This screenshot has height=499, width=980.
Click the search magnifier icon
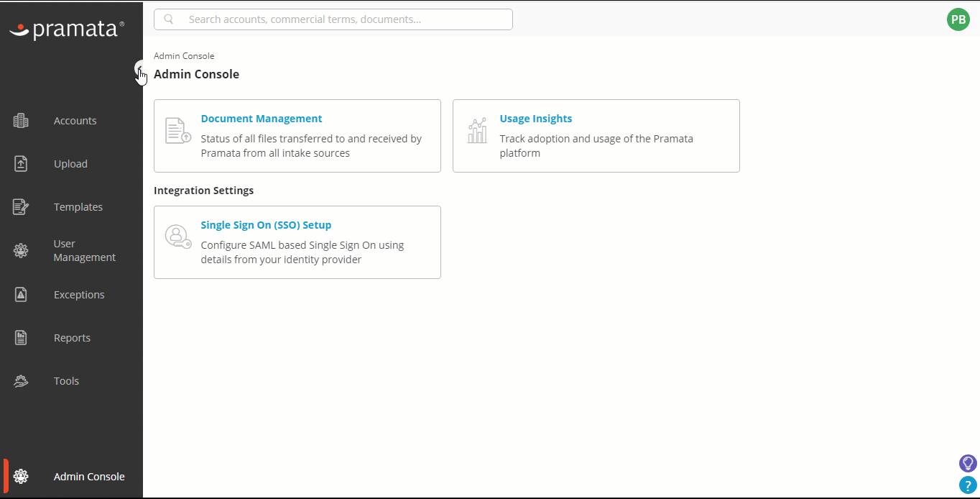click(x=169, y=19)
